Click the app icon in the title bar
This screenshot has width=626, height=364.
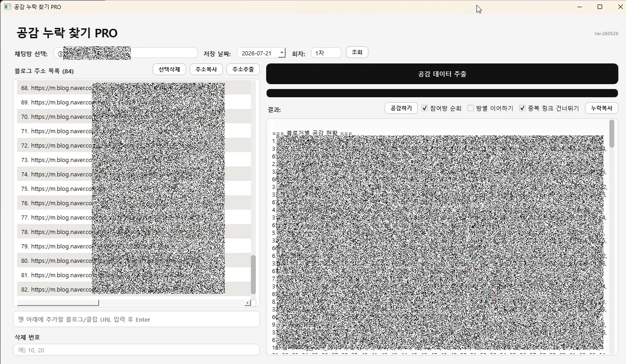click(7, 7)
